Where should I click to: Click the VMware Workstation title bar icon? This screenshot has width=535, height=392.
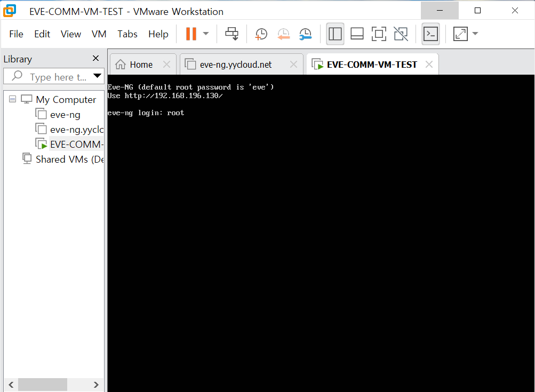[x=10, y=11]
